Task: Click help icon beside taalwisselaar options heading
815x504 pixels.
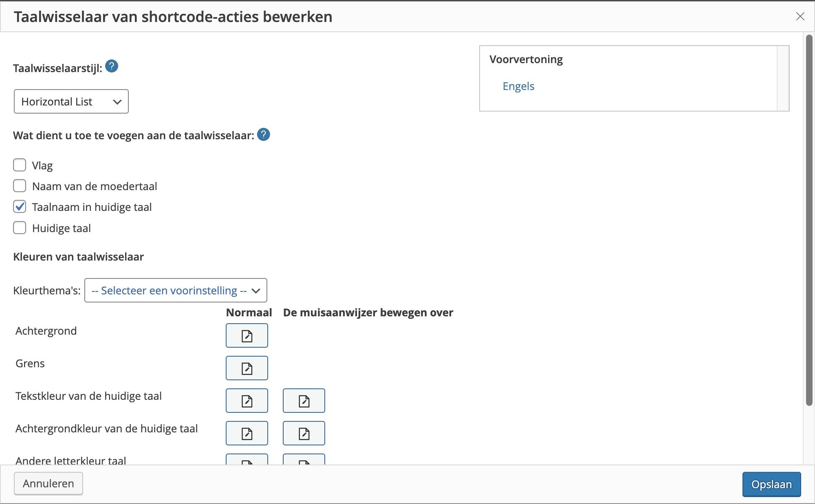Action: tap(264, 134)
